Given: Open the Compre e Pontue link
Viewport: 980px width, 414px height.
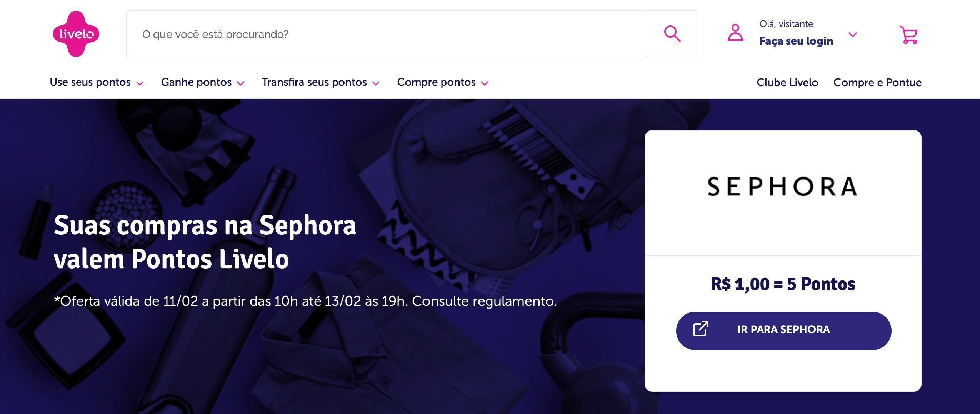Looking at the screenshot, I should tap(877, 83).
